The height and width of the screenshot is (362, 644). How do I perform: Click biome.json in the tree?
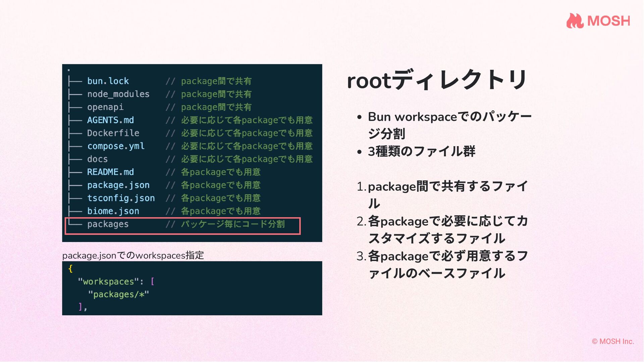pyautogui.click(x=113, y=211)
